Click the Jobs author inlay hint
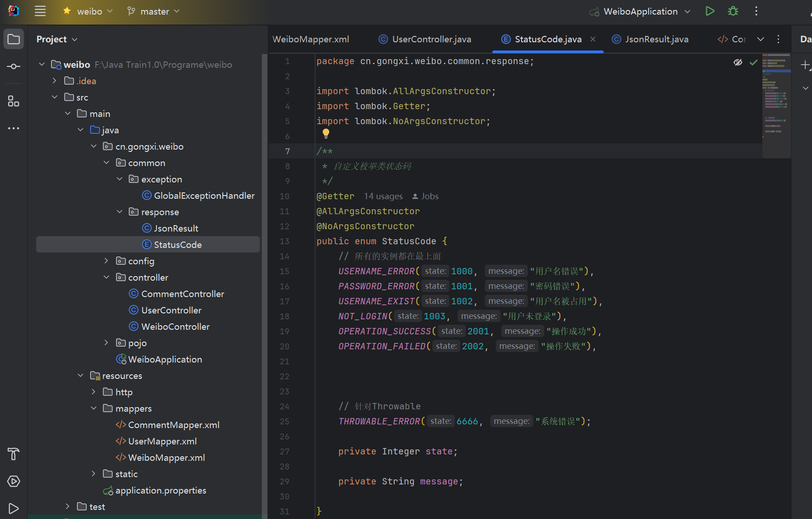812x519 pixels. pos(425,196)
